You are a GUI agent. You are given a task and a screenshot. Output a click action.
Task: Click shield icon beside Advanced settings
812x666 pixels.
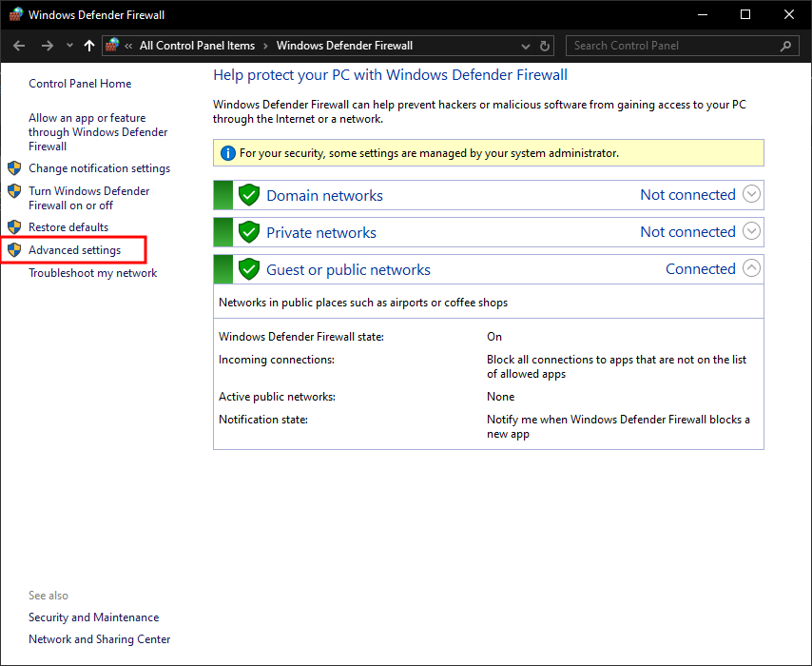tap(14, 250)
